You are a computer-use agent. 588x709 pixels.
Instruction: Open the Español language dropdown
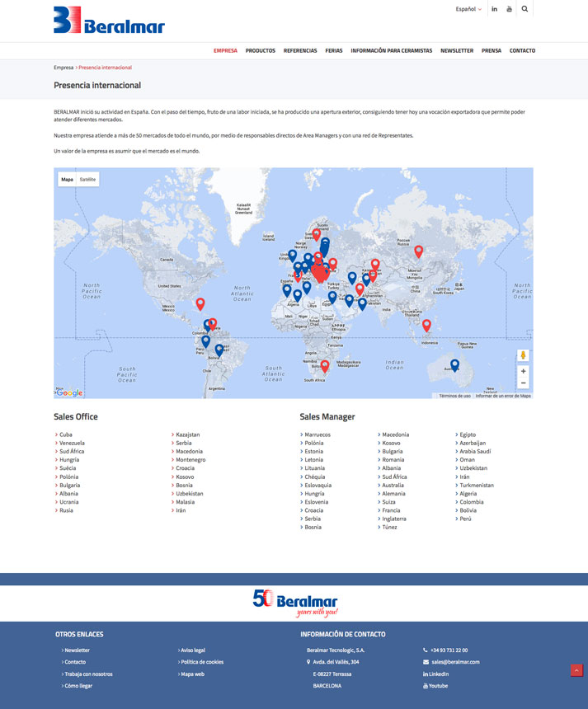pos(468,9)
